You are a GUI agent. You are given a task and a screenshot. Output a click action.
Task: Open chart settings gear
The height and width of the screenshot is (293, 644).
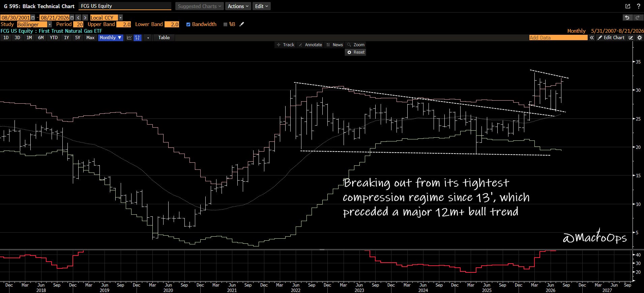coord(639,38)
